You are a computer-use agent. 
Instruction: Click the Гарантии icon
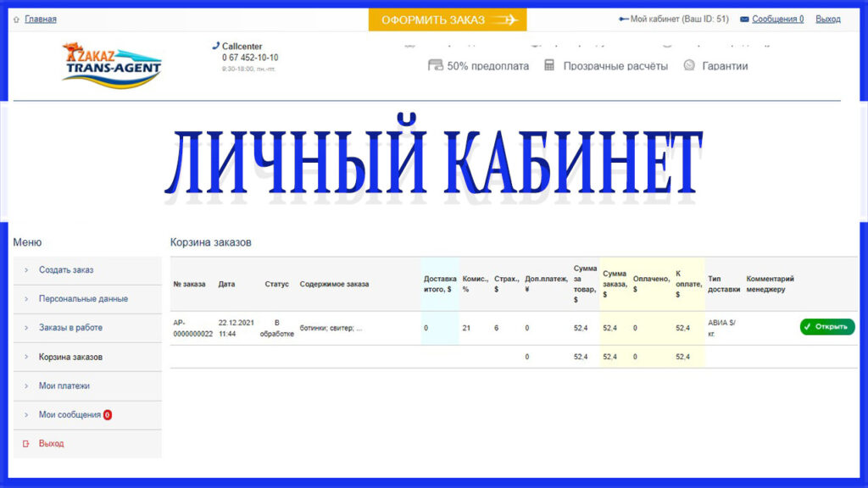689,65
